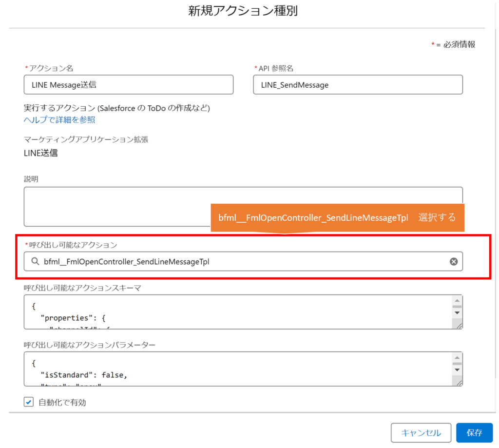Clear the selected bfml__FmlOpenController_SendLineMessageTpl action
Viewport: 499px width, 448px height.
pyautogui.click(x=453, y=262)
